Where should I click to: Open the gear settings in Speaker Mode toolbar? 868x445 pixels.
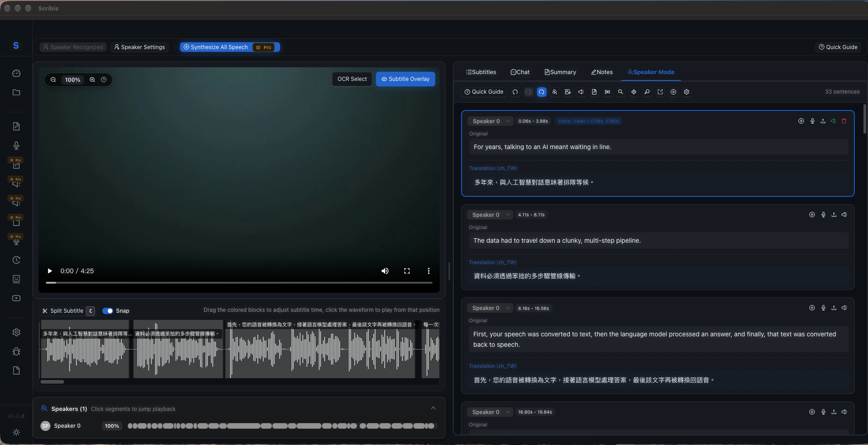pyautogui.click(x=687, y=92)
